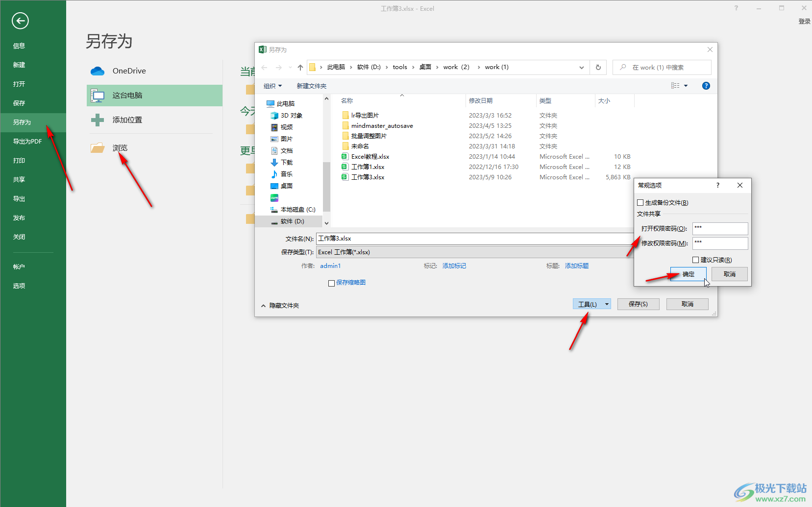Viewport: 812px width, 507px height.
Task: Click the iQIYI green icon in navigation tree
Action: 274,198
